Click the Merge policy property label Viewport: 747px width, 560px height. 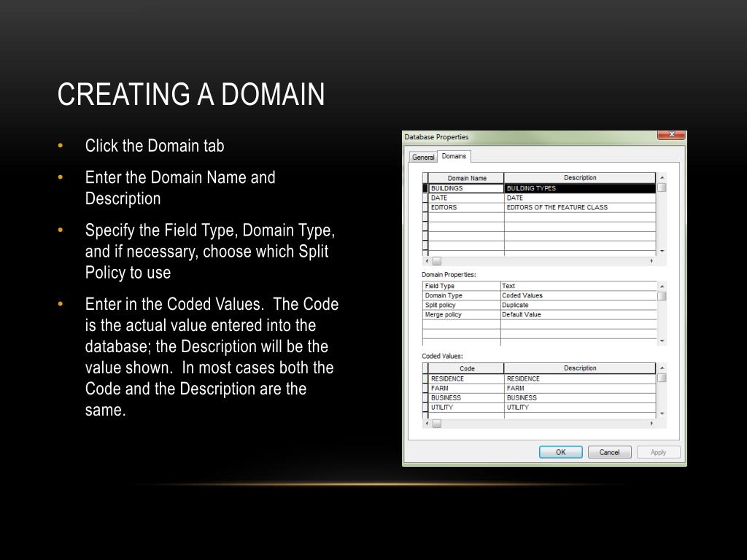click(461, 314)
